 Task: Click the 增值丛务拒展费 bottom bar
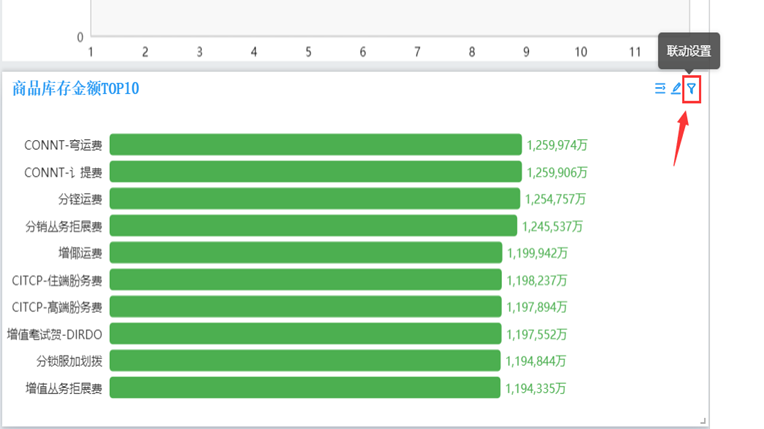[304, 387]
